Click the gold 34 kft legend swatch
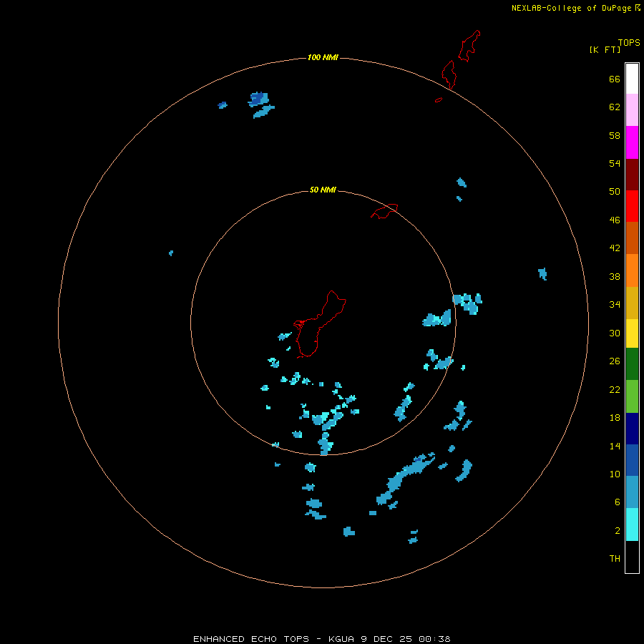 point(632,303)
